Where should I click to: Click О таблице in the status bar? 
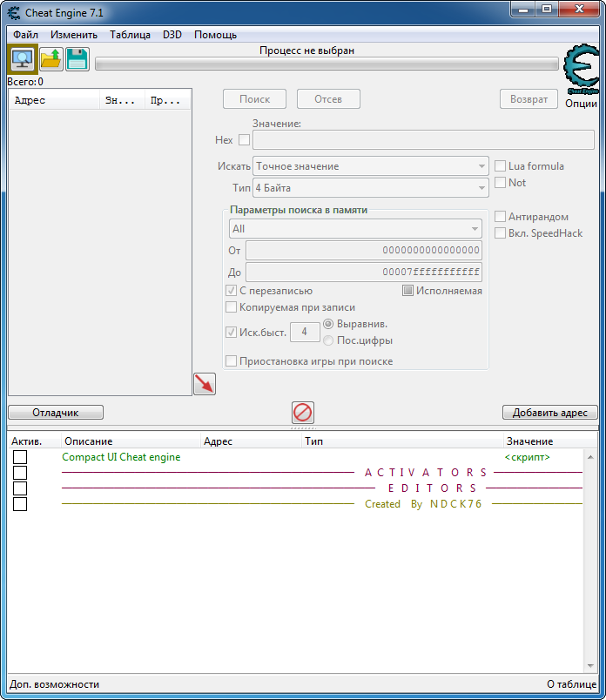572,684
